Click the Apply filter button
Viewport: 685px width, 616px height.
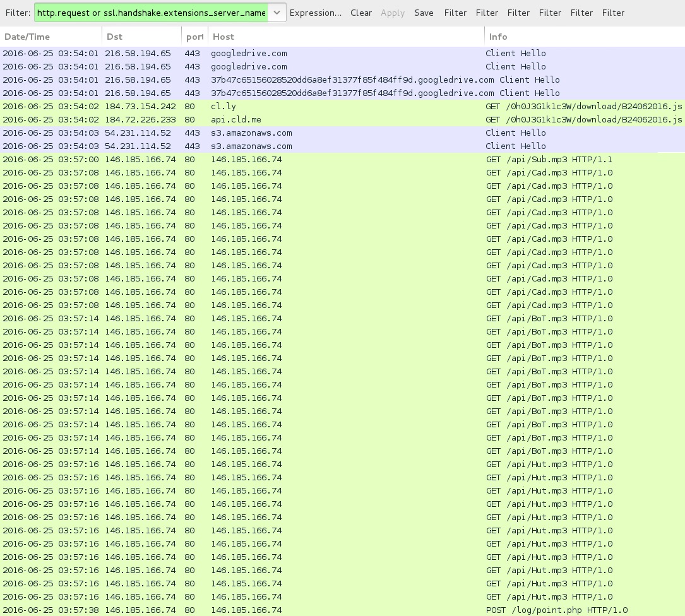[x=393, y=13]
